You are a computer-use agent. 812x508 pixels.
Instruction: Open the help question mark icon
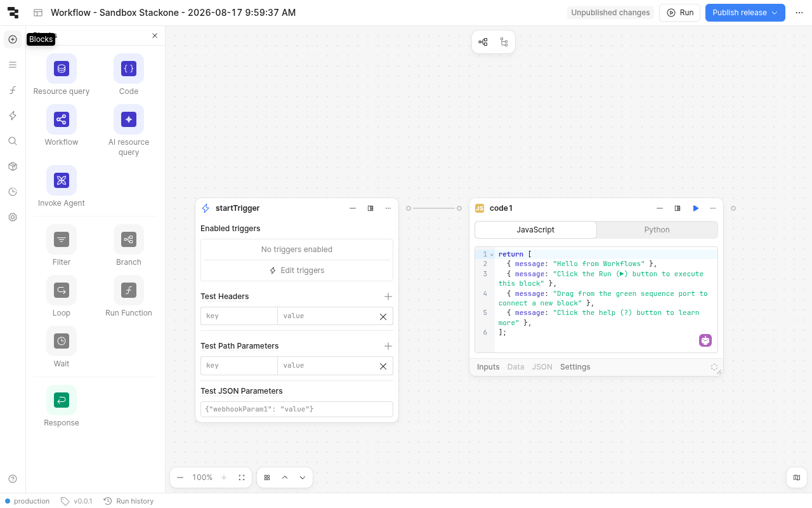click(13, 479)
